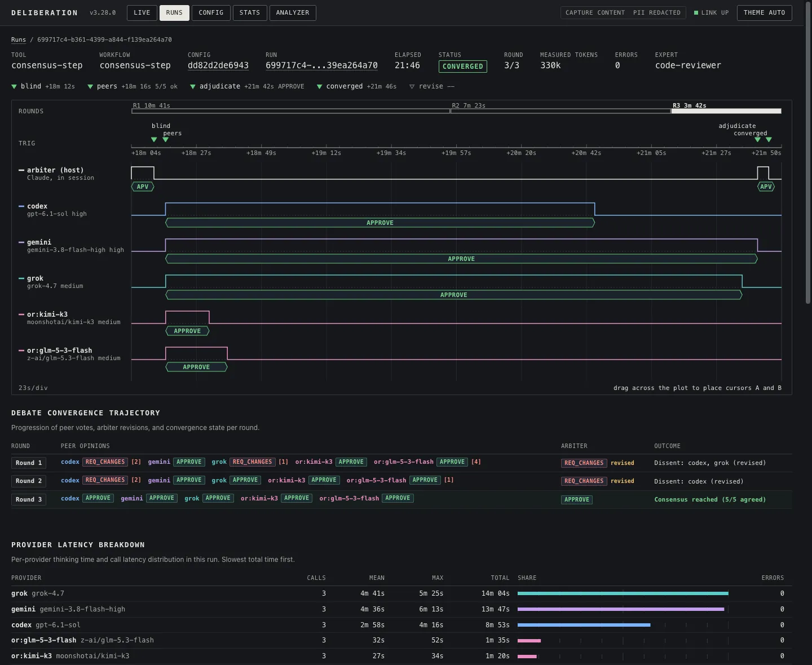Viewport: 812px width, 665px height.
Task: Select the RUNS tab
Action: (x=174, y=13)
